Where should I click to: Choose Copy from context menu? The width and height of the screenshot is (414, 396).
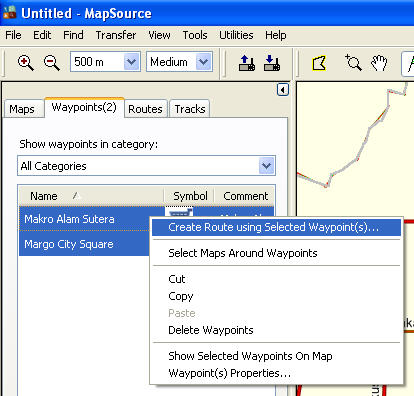(x=276, y=296)
